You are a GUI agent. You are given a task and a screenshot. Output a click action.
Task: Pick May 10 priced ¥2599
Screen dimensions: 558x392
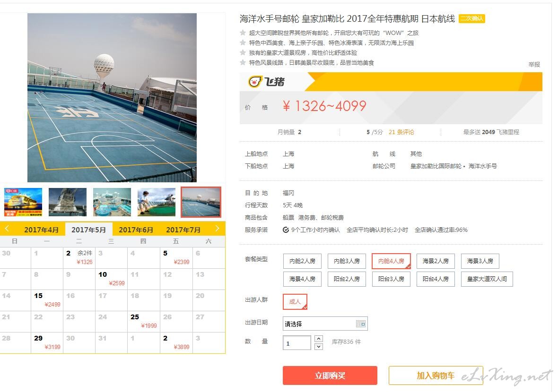click(112, 279)
